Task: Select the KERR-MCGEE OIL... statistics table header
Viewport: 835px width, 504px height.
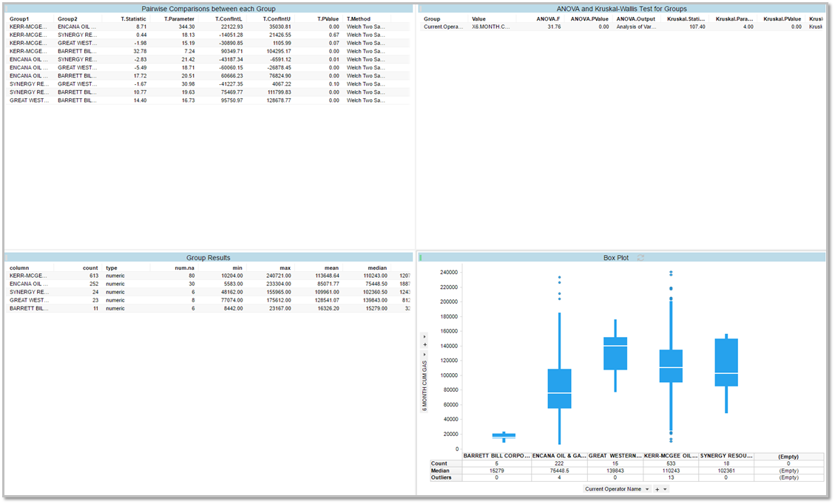Action: tap(671, 456)
